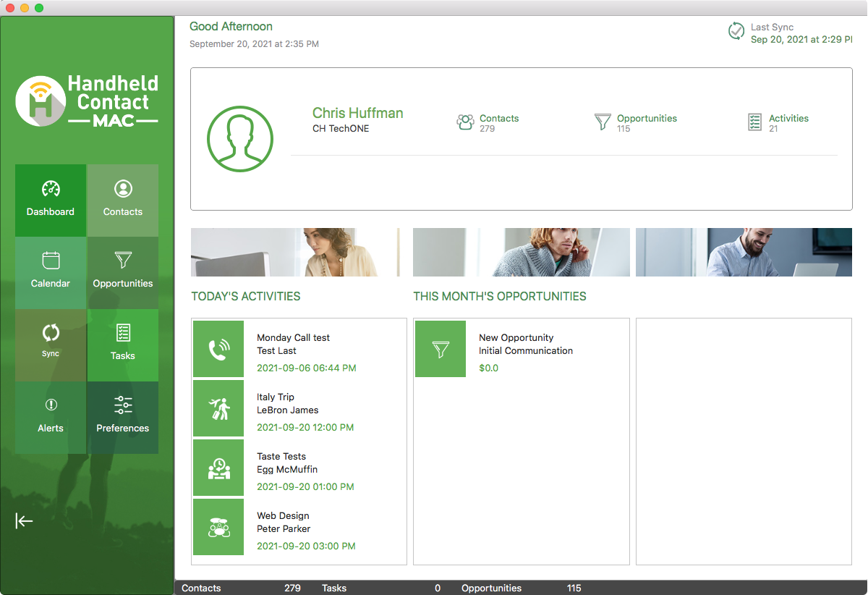
Task: Open the Tasks checklist tile
Action: pyautogui.click(x=123, y=345)
